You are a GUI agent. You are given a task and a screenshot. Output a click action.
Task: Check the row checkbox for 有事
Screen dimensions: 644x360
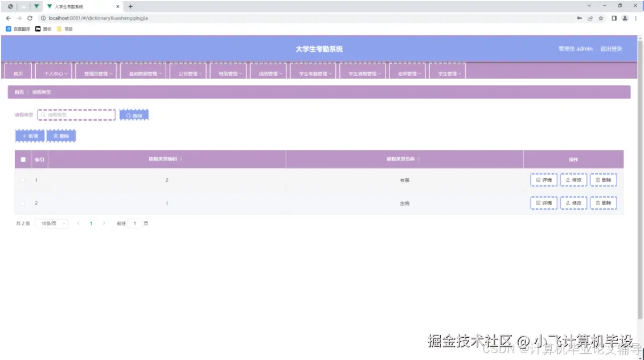click(22, 179)
